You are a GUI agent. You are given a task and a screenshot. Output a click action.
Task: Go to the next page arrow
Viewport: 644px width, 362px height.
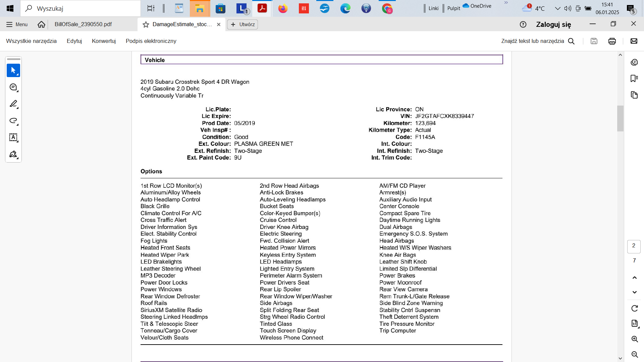[634, 292]
